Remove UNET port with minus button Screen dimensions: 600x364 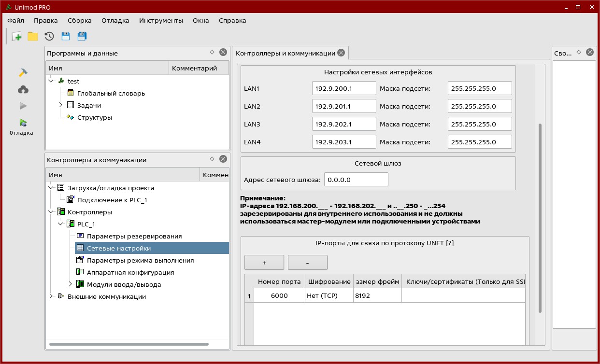pyautogui.click(x=308, y=263)
